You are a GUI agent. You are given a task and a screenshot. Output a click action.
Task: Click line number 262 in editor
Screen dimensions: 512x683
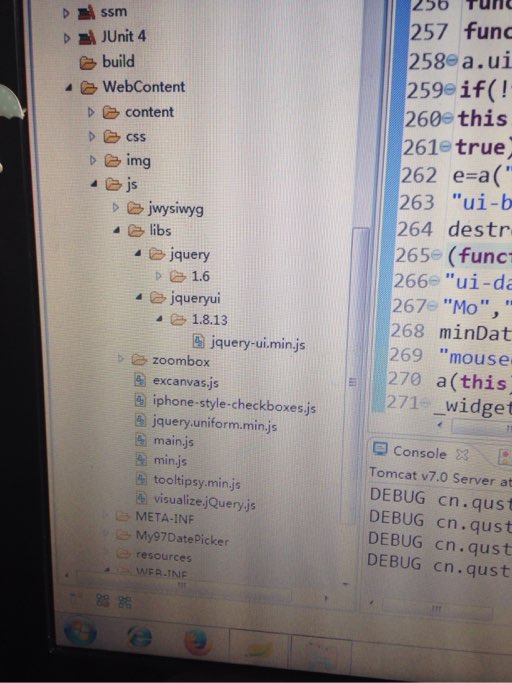(419, 175)
